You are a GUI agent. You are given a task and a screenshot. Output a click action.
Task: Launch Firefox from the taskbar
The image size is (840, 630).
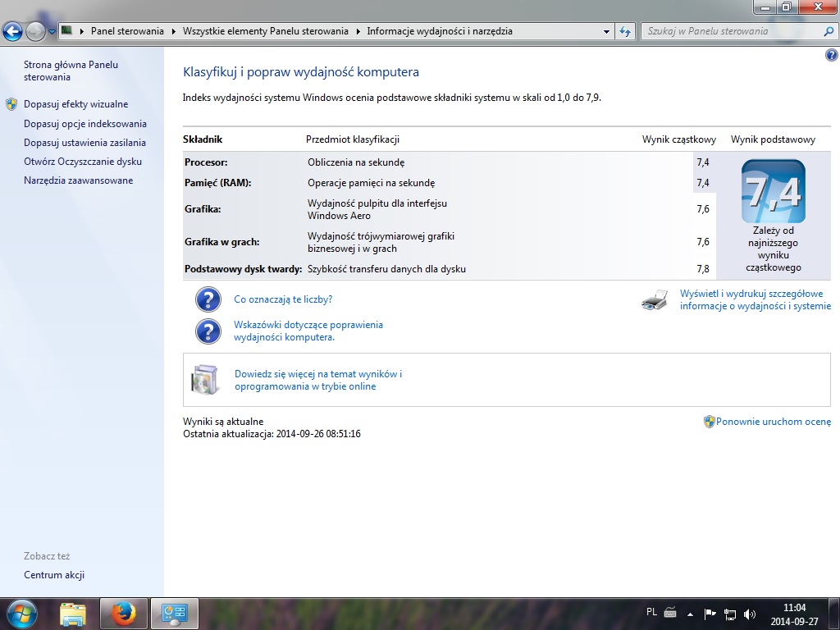pos(124,614)
